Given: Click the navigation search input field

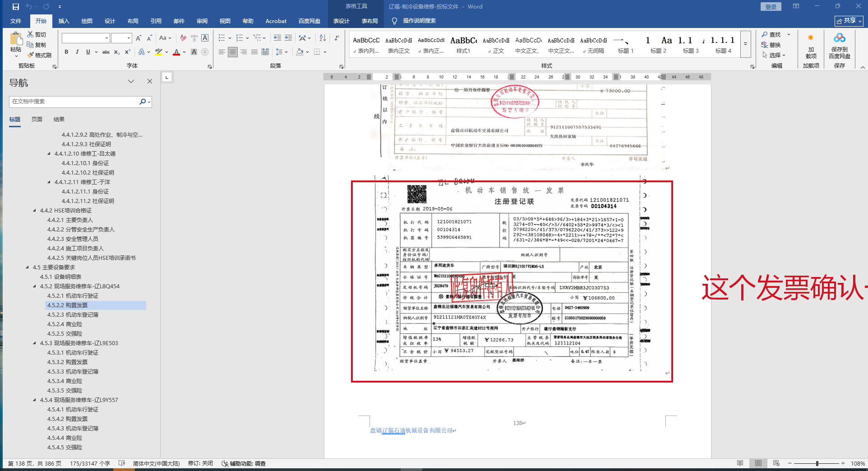Looking at the screenshot, I should coord(74,102).
